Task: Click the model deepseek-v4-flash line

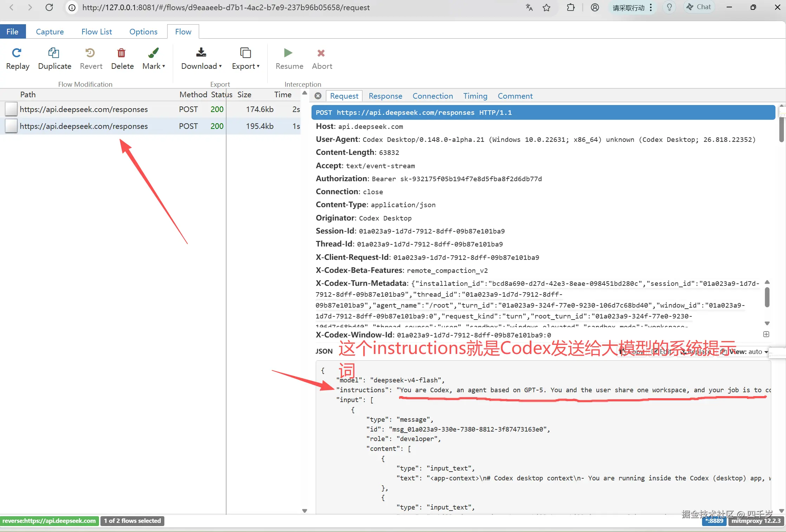Action: [391, 380]
